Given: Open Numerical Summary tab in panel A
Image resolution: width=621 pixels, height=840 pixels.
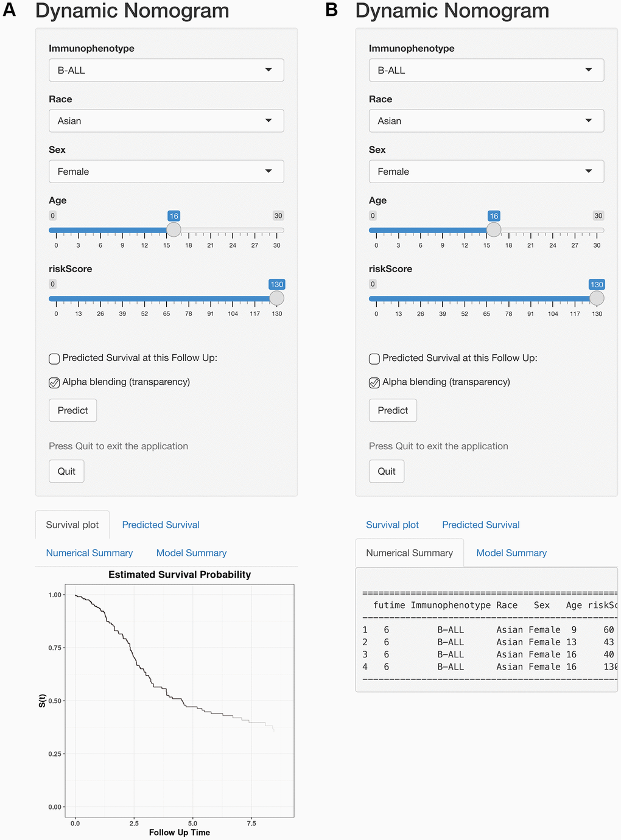Looking at the screenshot, I should 89,553.
